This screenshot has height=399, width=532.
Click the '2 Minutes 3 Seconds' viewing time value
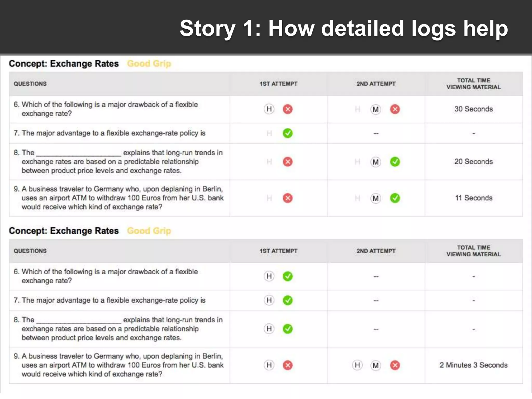473,365
